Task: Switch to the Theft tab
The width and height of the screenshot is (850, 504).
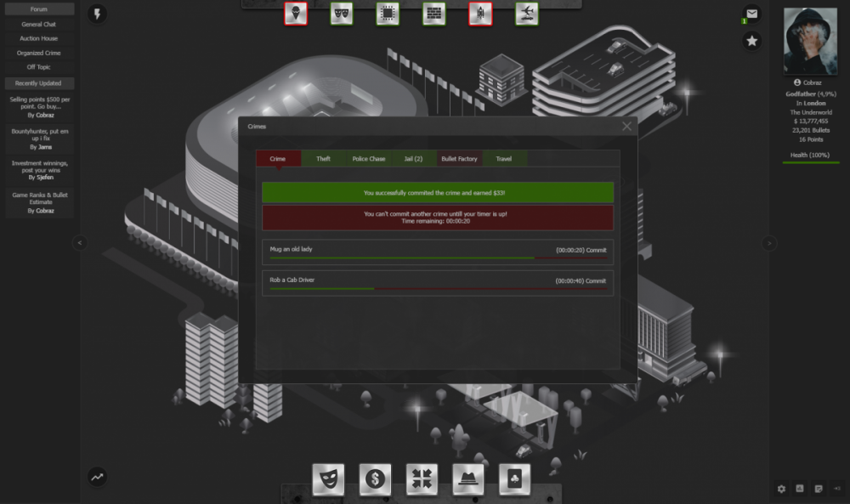Action: [x=323, y=159]
